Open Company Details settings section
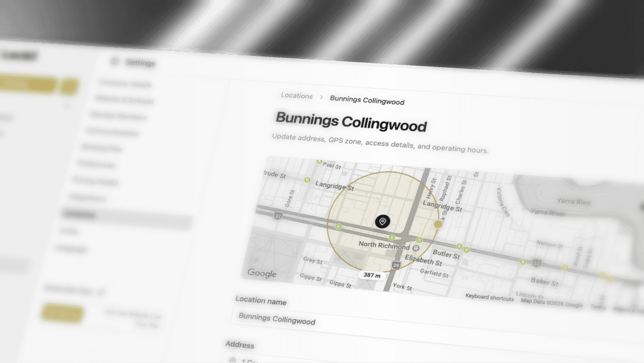 point(125,84)
